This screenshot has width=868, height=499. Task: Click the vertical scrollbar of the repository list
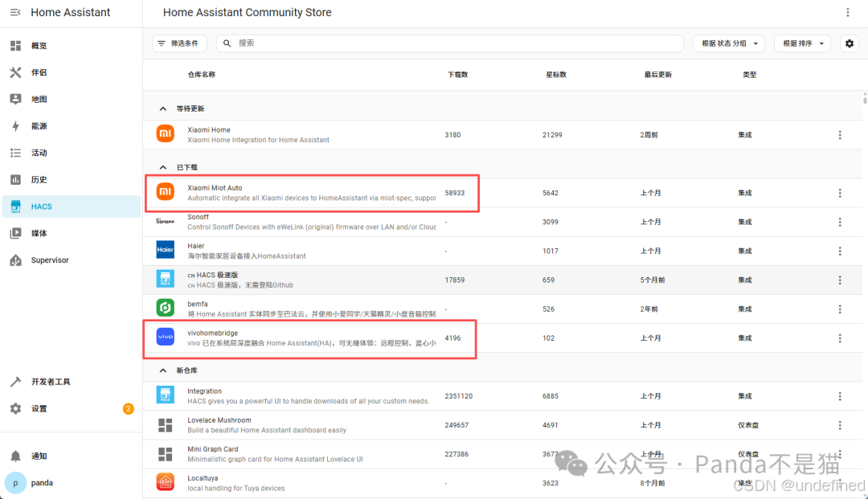(x=865, y=99)
